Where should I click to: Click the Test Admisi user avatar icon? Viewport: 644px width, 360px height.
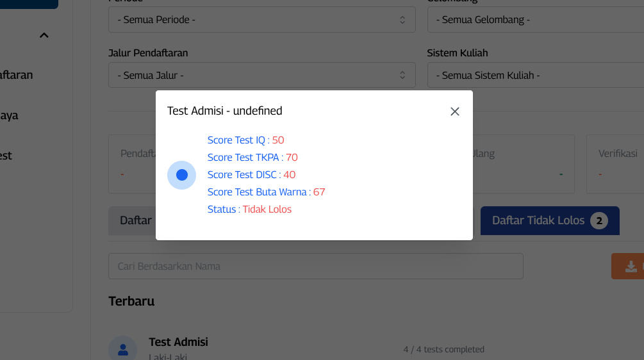[x=122, y=349]
